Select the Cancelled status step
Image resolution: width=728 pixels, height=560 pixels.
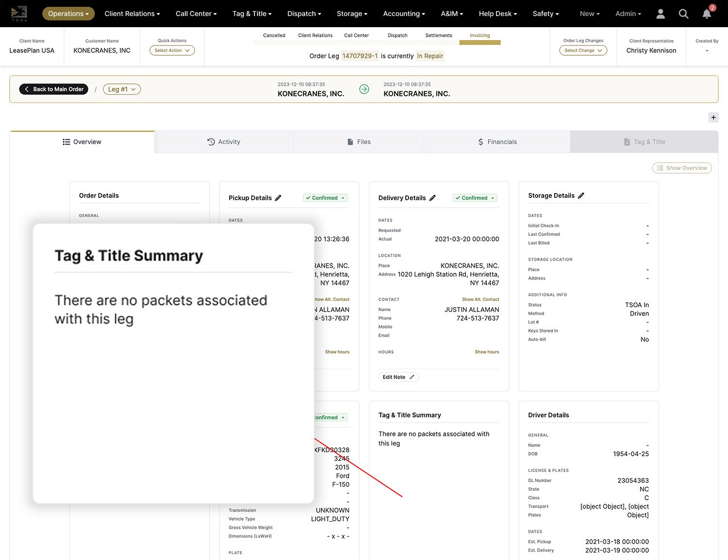point(274,35)
